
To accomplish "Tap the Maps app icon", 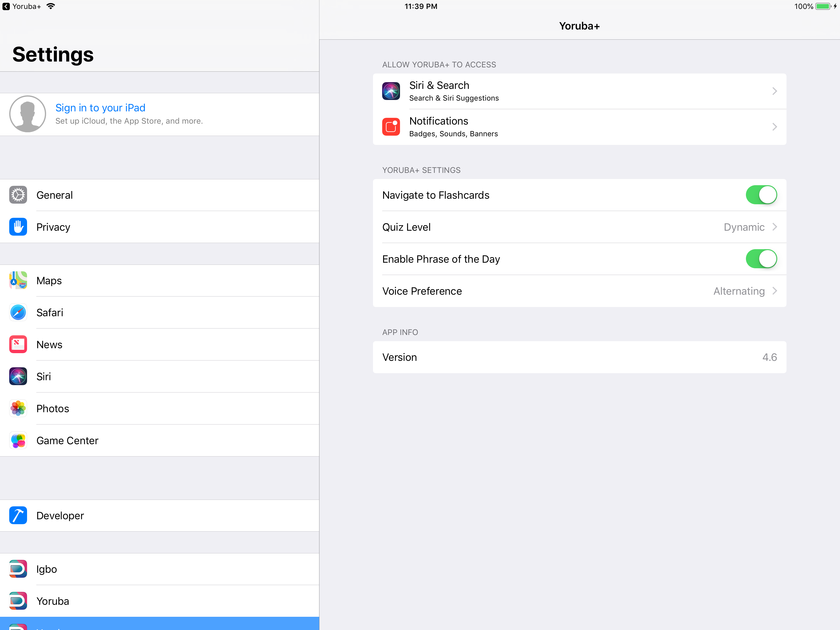I will 18,281.
